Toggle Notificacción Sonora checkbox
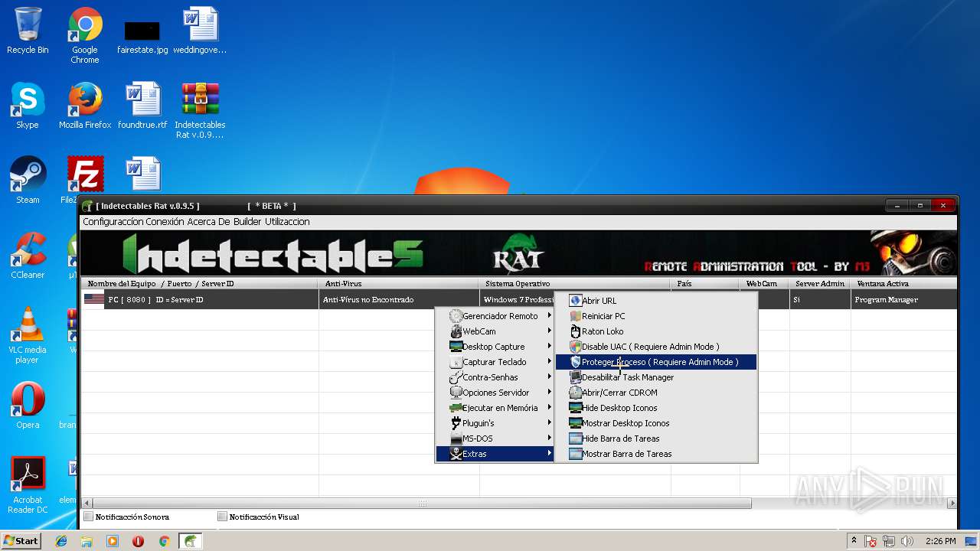The height and width of the screenshot is (551, 980). [x=89, y=517]
